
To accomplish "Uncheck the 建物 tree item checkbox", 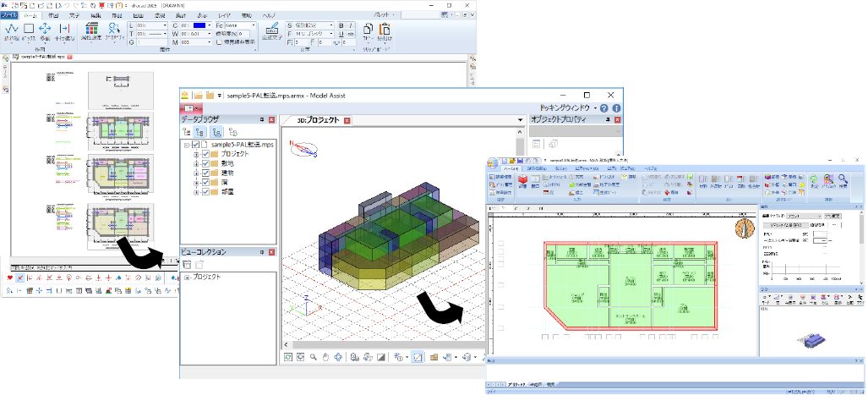I will click(205, 173).
